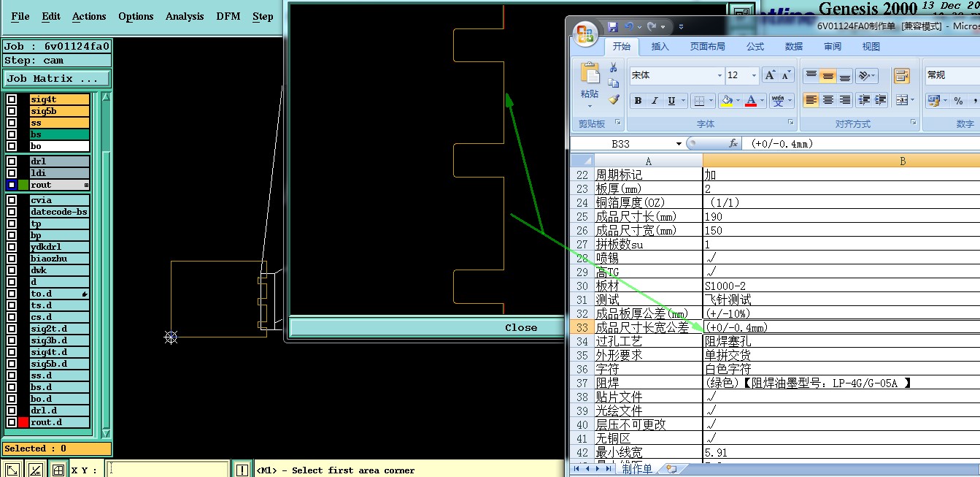The image size is (980, 477).
Task: Switch to the Excel 公式 tab
Action: (x=755, y=46)
